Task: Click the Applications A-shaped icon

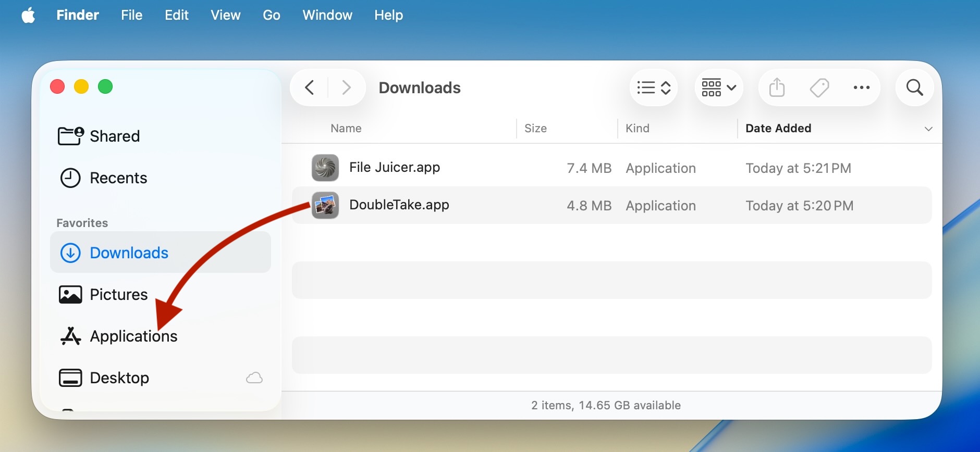Action: [70, 336]
